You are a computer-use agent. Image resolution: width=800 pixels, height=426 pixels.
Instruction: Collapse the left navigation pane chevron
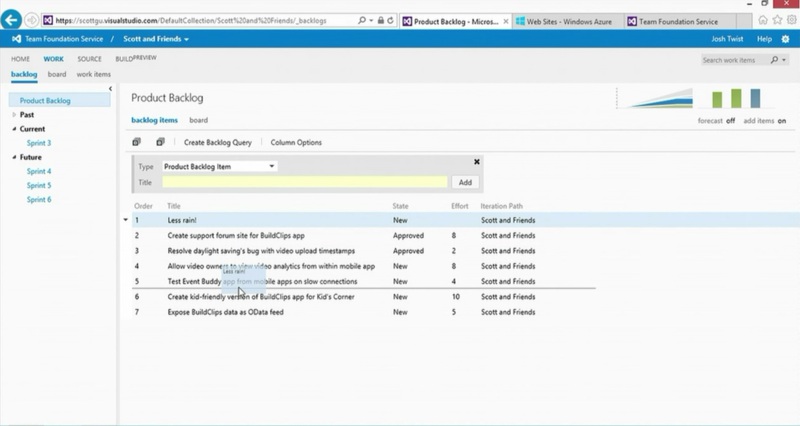pos(110,89)
